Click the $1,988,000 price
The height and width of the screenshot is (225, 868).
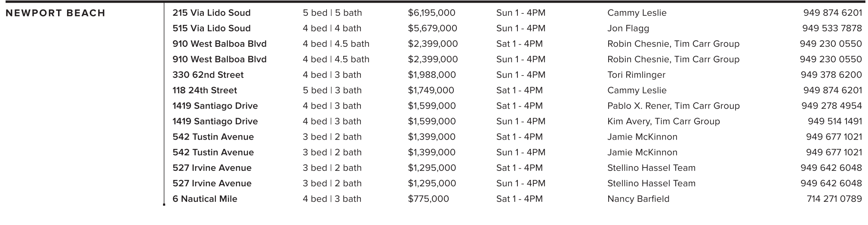[x=431, y=75]
